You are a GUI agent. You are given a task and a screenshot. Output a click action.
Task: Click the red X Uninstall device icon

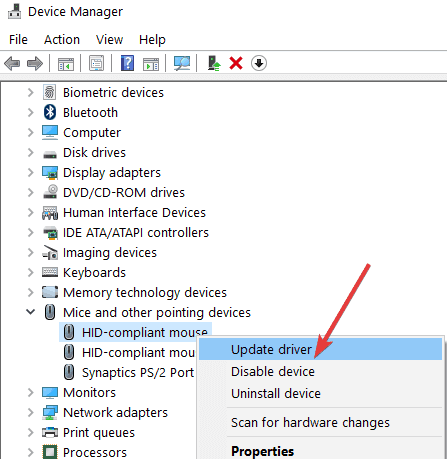(x=236, y=63)
